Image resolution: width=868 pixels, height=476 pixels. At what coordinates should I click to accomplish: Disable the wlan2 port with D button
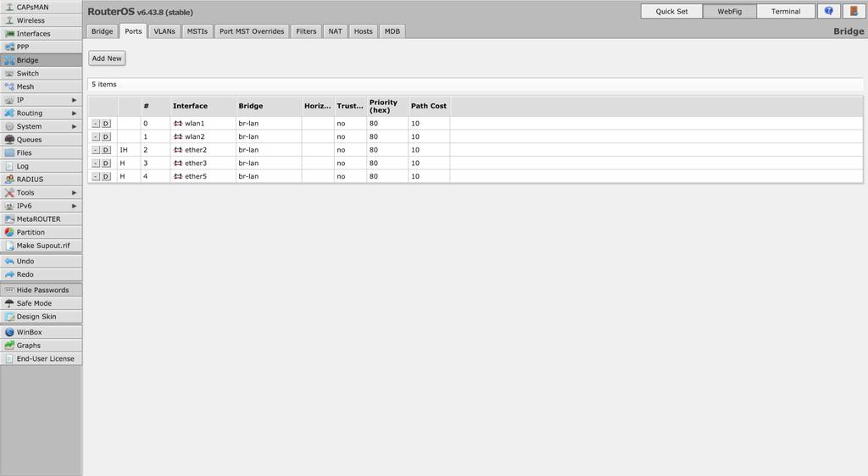coord(106,137)
